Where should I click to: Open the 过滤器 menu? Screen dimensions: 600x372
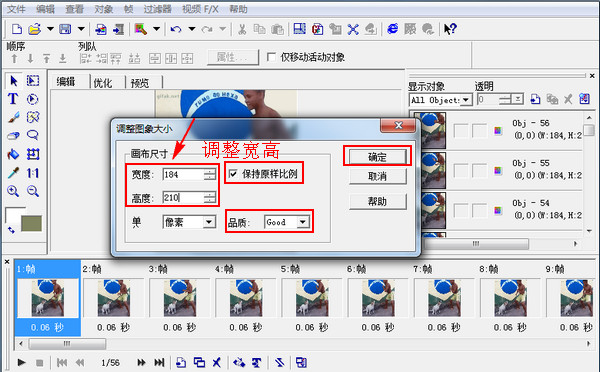click(x=157, y=9)
